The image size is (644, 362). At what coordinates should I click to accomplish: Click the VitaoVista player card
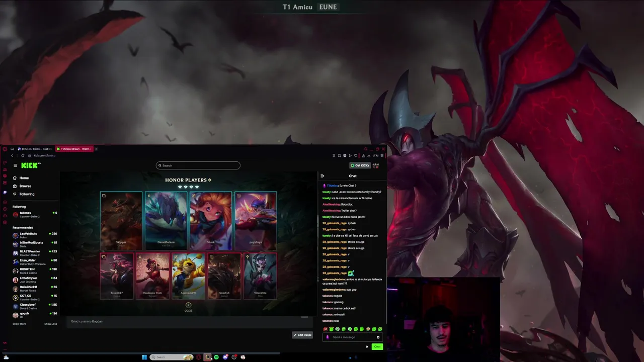coord(260,276)
